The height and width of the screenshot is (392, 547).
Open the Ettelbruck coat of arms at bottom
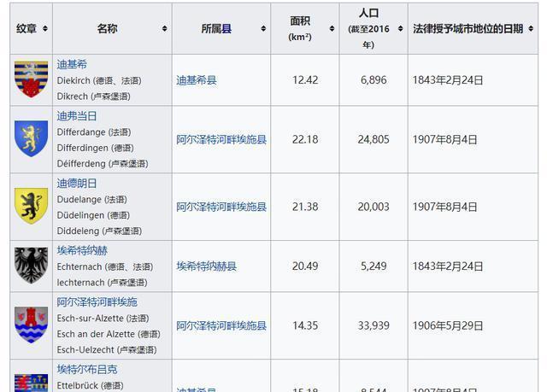[x=31, y=382]
